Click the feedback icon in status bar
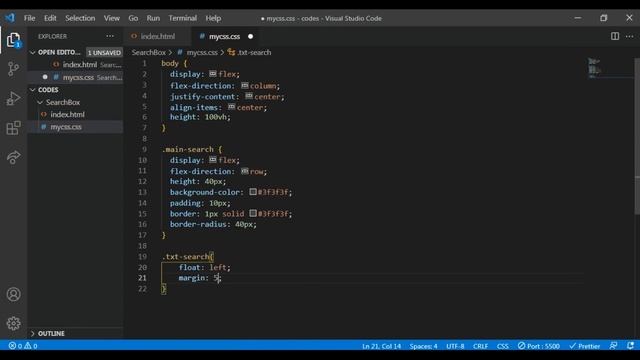This screenshot has width=640, height=360. 613,346
